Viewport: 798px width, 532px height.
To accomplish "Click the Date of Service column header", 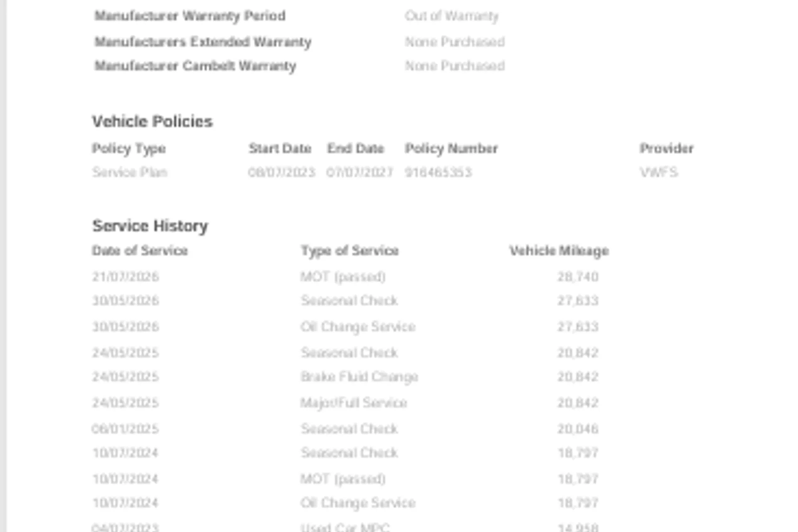I will coord(140,251).
